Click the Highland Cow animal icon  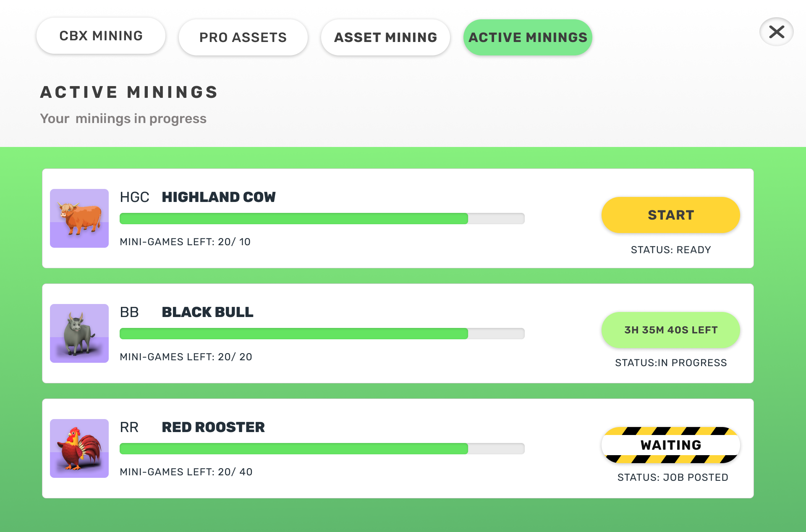(x=79, y=218)
